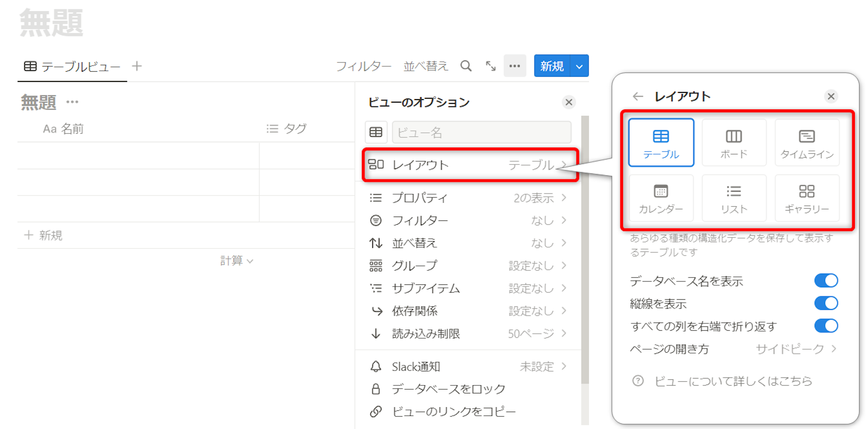
Task: Open ビューについて詳しくはこちら link
Action: pos(733,381)
